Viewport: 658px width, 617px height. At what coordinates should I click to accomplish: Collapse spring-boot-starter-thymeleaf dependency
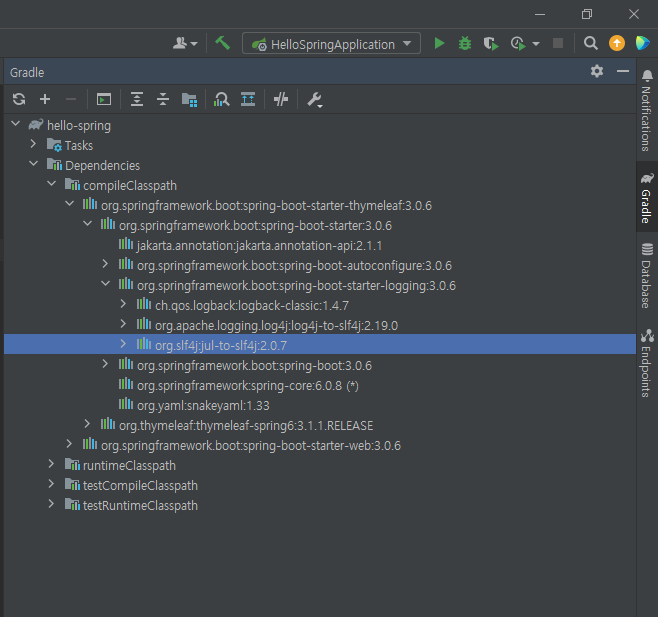pos(70,204)
